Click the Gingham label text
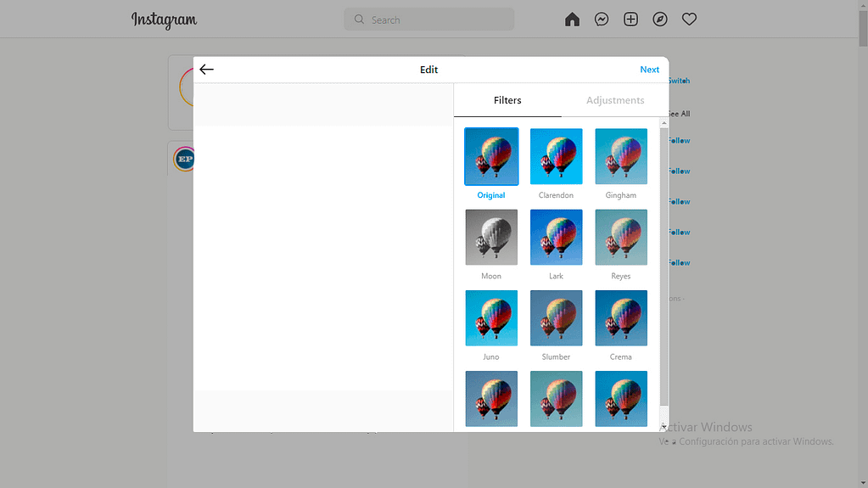This screenshot has width=868, height=488. tap(620, 195)
